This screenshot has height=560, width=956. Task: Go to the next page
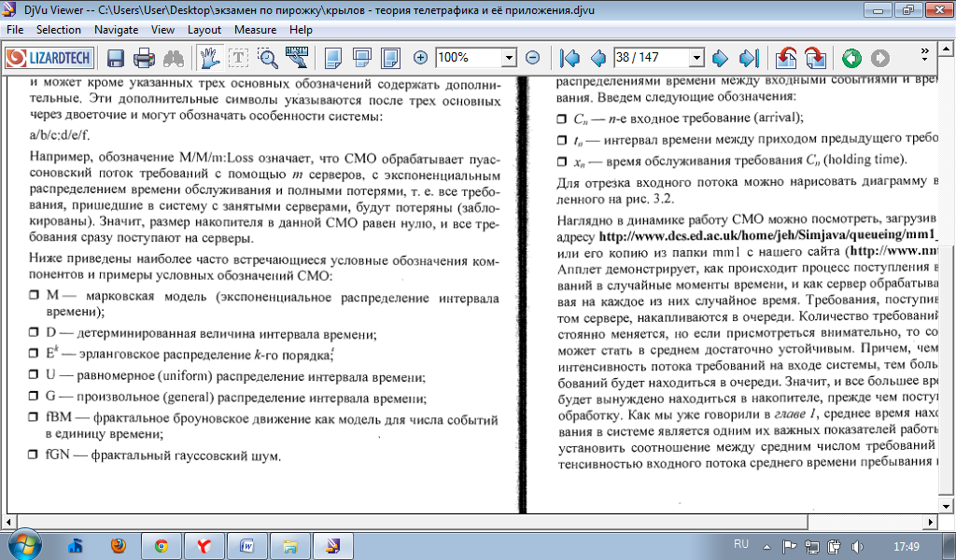(720, 59)
